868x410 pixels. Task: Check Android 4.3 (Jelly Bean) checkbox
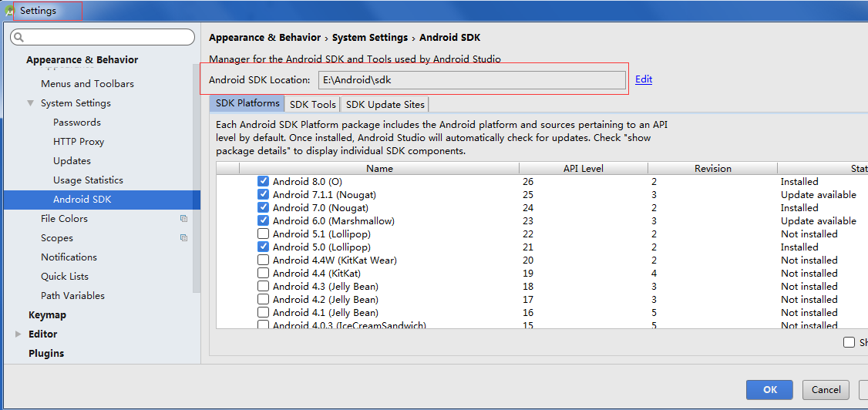(x=264, y=287)
